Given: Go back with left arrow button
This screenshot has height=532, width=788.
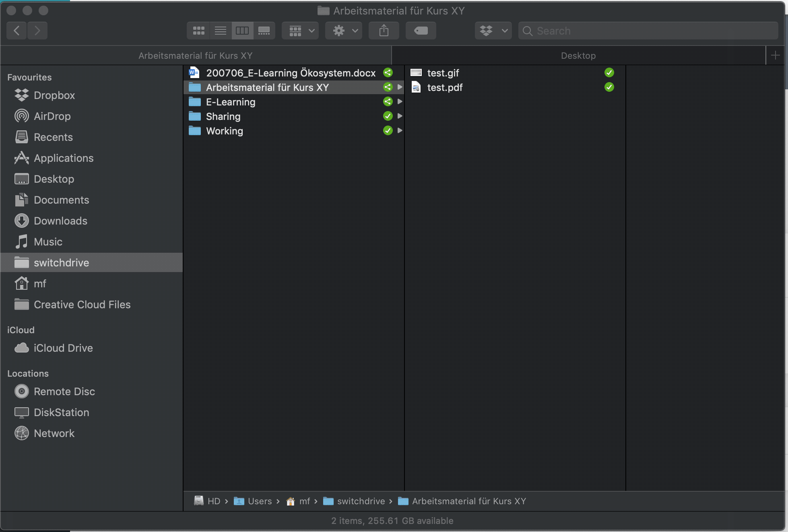Looking at the screenshot, I should (x=17, y=31).
